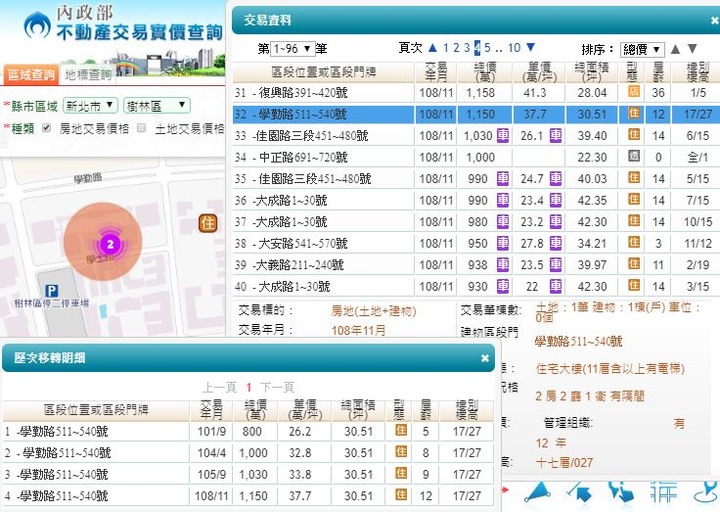
Task: Click the location radius pin tool
Action: (x=706, y=493)
